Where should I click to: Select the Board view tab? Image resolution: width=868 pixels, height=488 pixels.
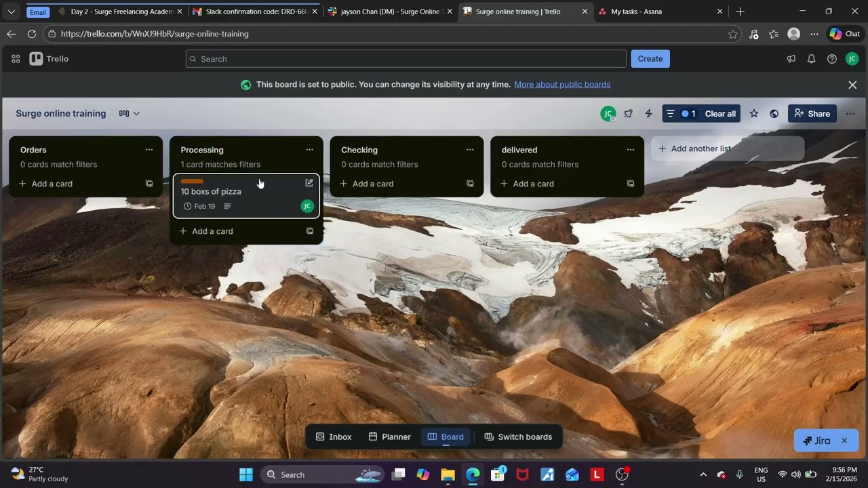[x=446, y=437]
